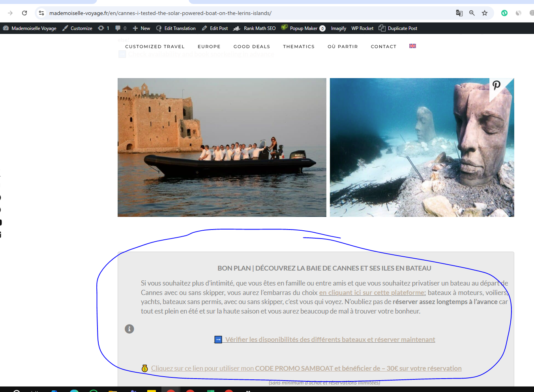This screenshot has height=392, width=534.
Task: Reload the current page
Action: coord(24,13)
